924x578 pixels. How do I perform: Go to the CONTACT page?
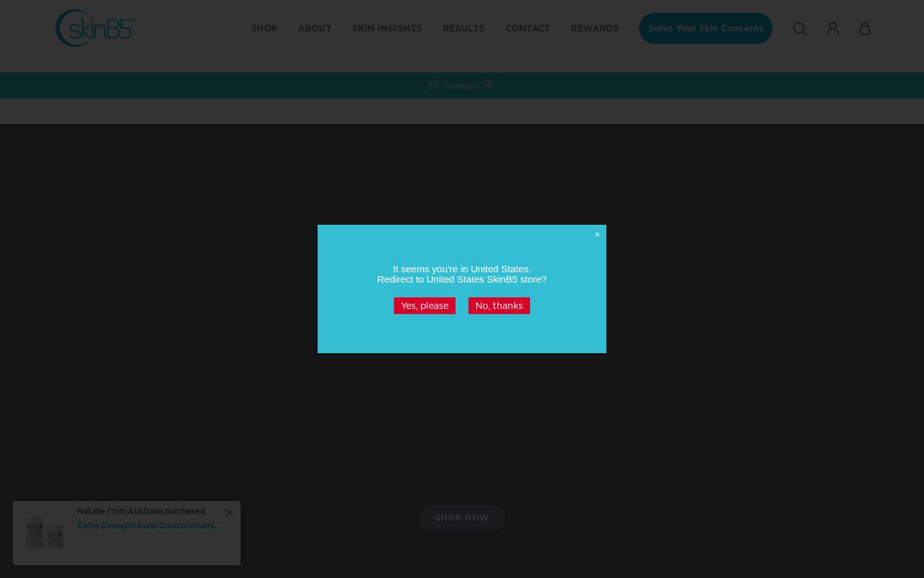click(x=527, y=28)
